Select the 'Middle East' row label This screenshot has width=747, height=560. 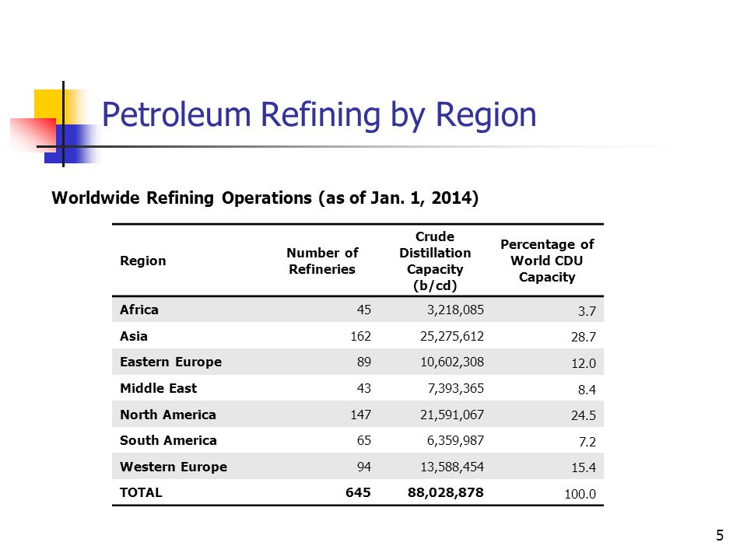tap(158, 388)
